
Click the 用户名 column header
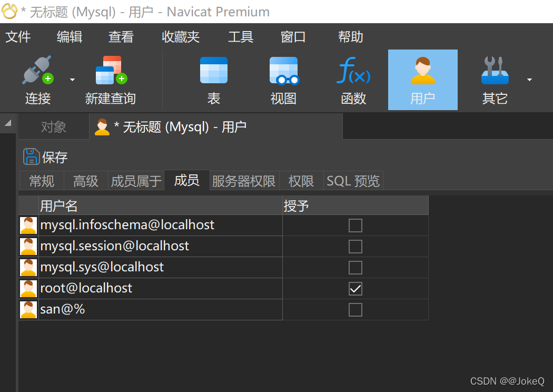pos(161,205)
